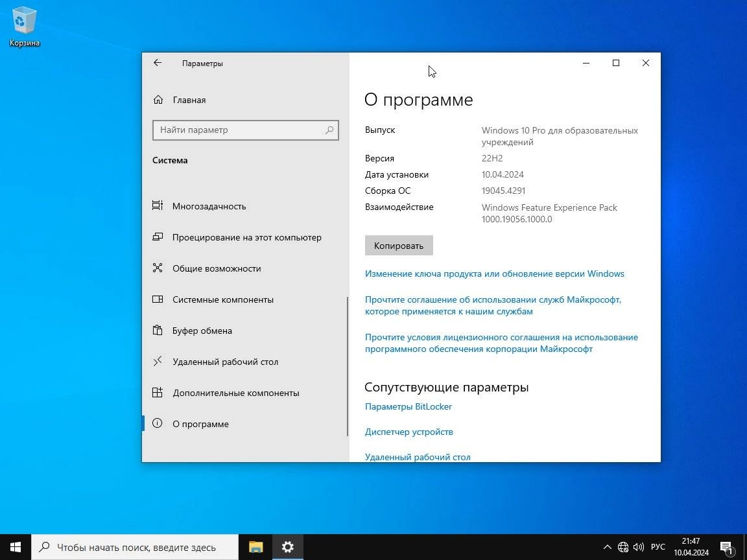Click the sidebar vertical scrollbar
Image resolution: width=747 pixels, height=560 pixels.
click(x=348, y=367)
